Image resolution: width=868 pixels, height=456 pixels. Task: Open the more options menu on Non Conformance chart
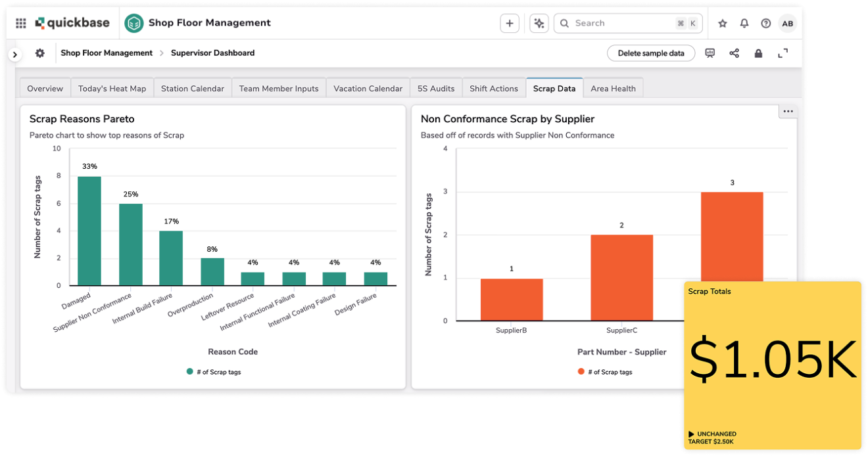pos(788,111)
